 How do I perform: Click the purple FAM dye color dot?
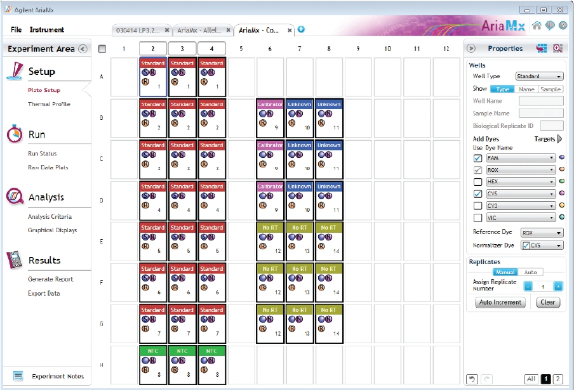tap(562, 157)
